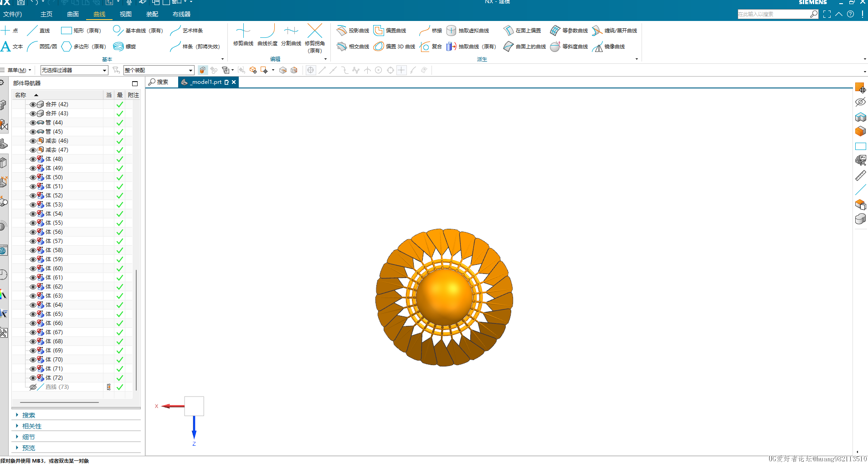Sort navigator by 名称 column header
The image size is (868, 464).
tap(58, 95)
